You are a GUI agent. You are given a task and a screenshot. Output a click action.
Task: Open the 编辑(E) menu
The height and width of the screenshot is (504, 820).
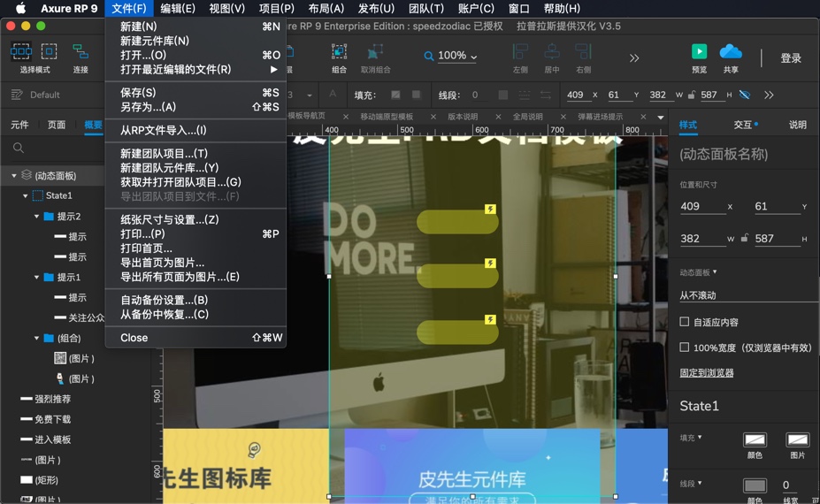point(178,8)
